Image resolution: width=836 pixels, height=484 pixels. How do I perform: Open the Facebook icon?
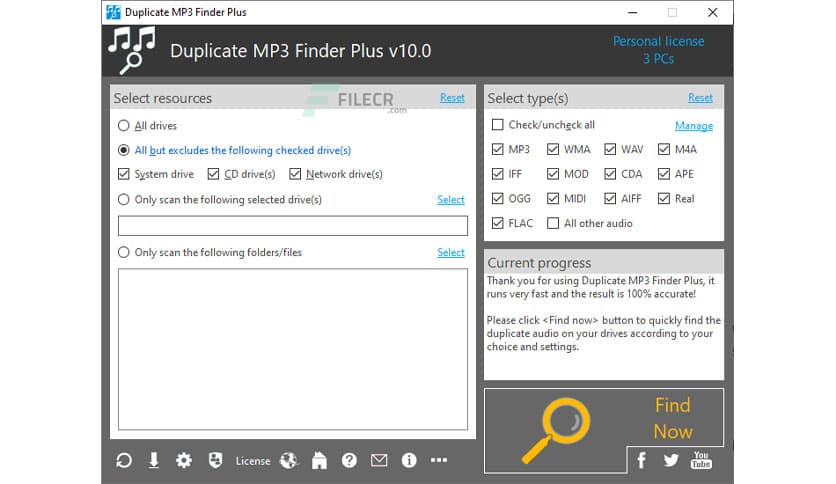point(642,460)
